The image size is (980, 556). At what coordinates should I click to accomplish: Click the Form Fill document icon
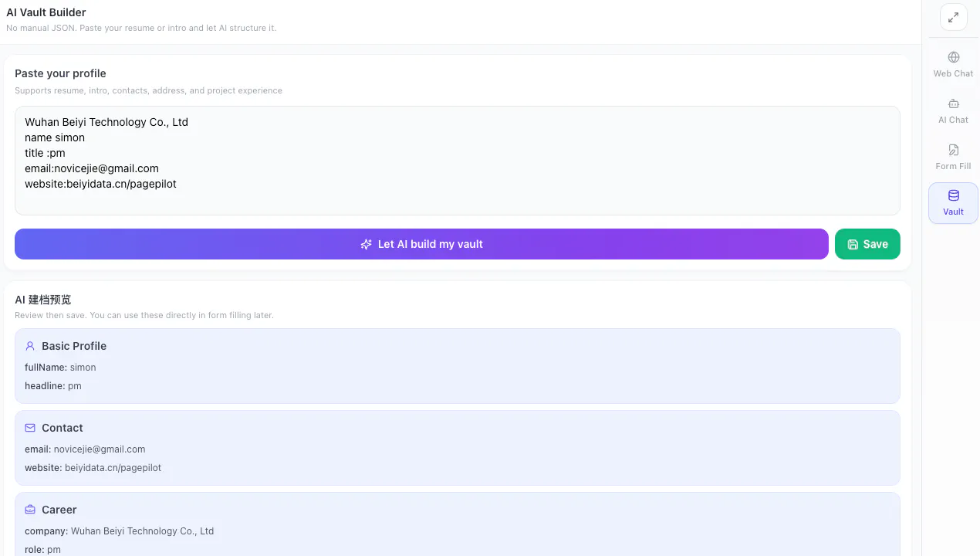click(953, 150)
